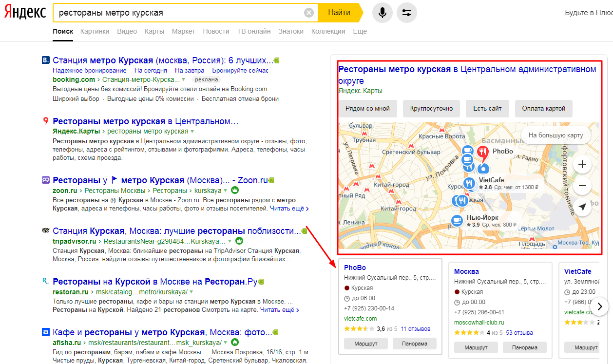Image resolution: width=613 pixels, height=364 pixels.
Task: Click the Ресторан.Ру favicon
Action: click(46, 281)
